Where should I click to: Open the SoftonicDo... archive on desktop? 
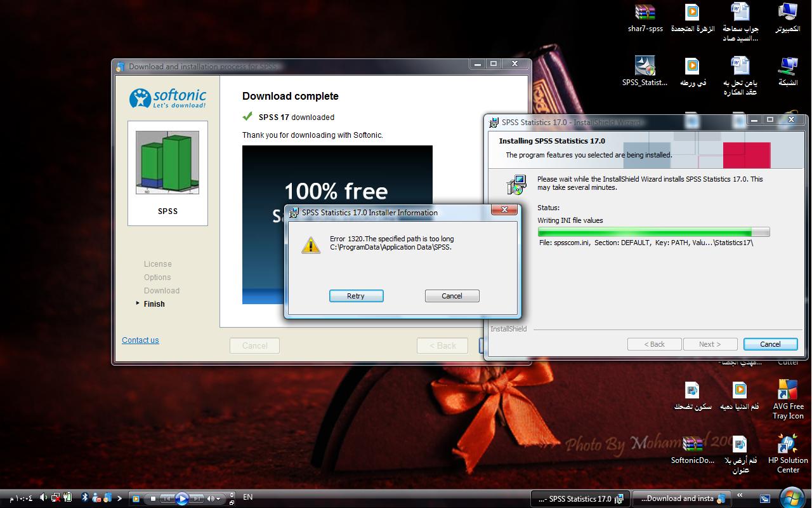pos(693,450)
